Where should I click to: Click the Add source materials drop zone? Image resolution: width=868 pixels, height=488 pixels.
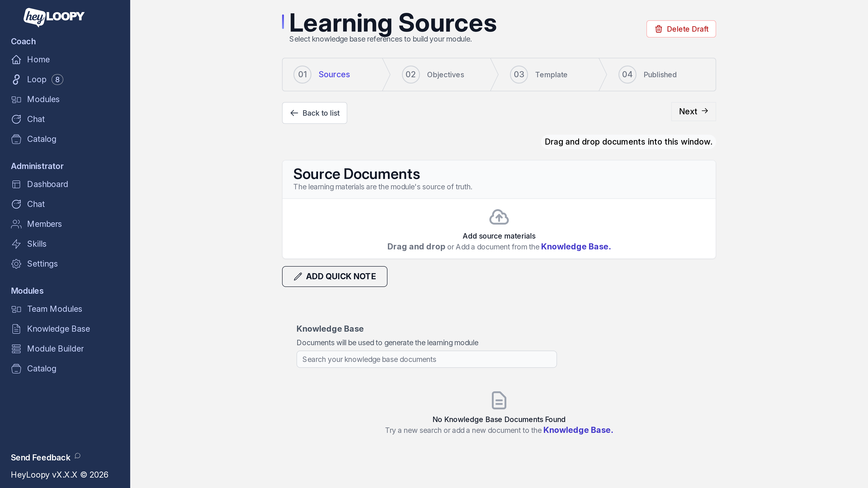coord(499,229)
